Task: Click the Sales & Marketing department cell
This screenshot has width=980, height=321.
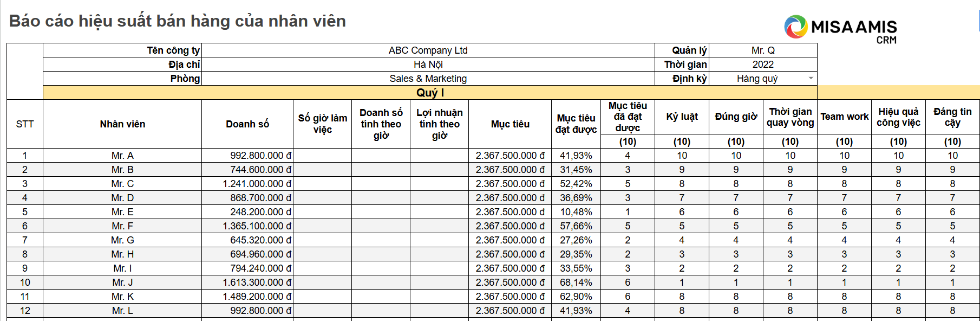Action: point(428,79)
